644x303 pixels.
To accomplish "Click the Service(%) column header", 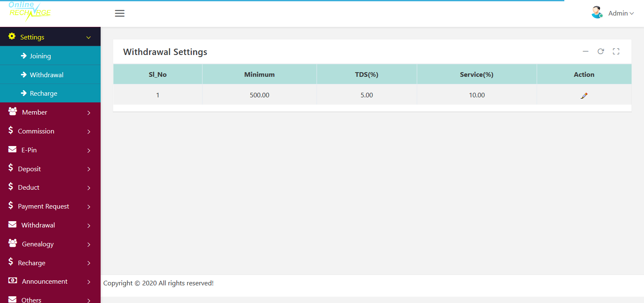I will coord(477,74).
